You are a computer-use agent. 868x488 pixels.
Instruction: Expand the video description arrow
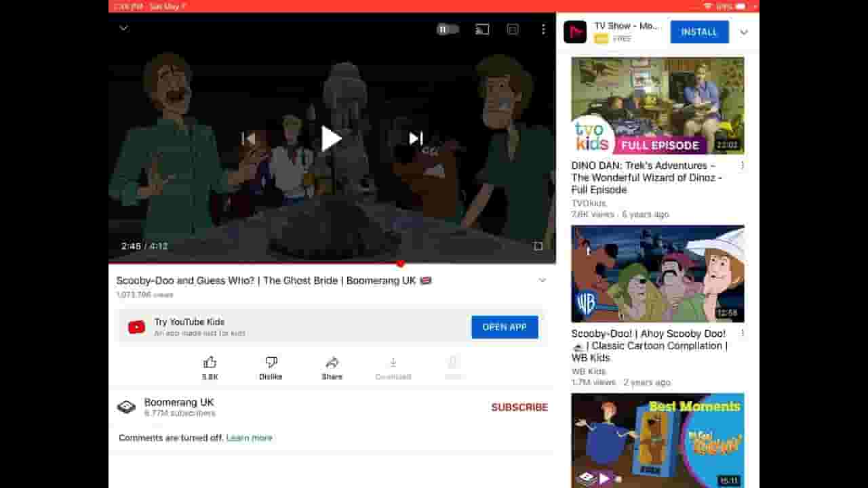542,280
